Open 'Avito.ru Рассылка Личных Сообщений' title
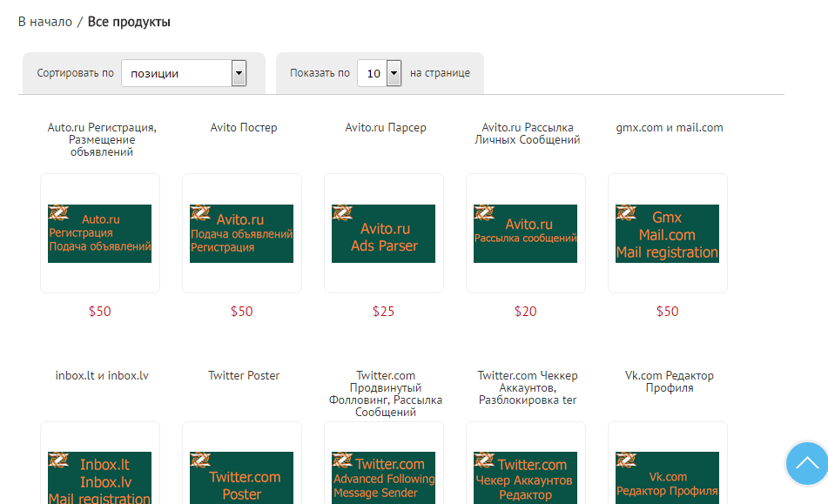Screen dimensions: 828x504 click(x=527, y=133)
